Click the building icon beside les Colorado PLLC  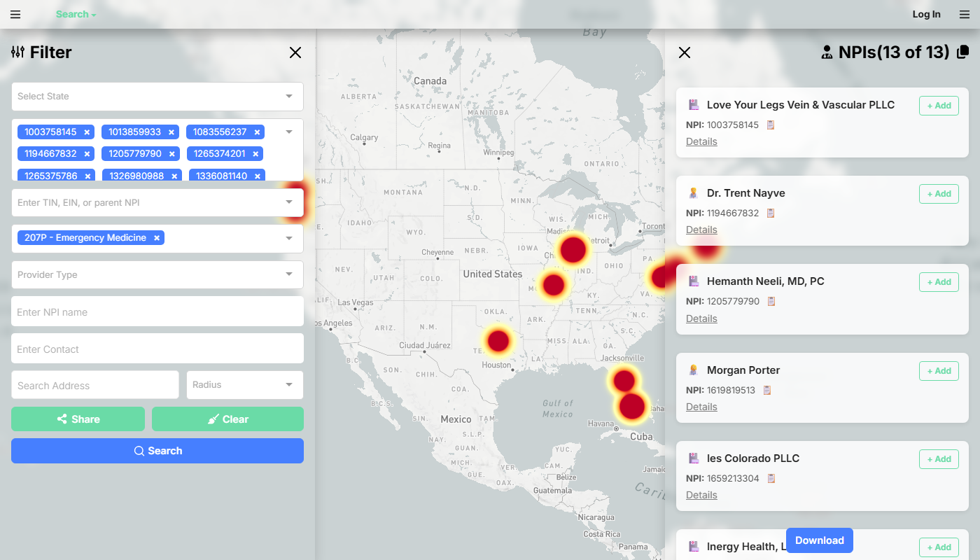click(693, 458)
